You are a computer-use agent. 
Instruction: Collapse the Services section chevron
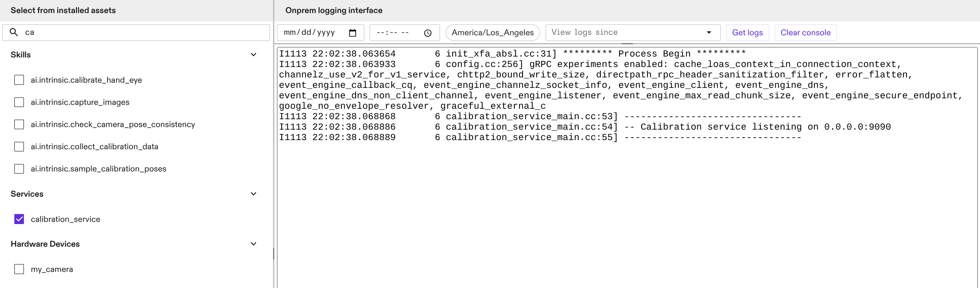point(253,194)
